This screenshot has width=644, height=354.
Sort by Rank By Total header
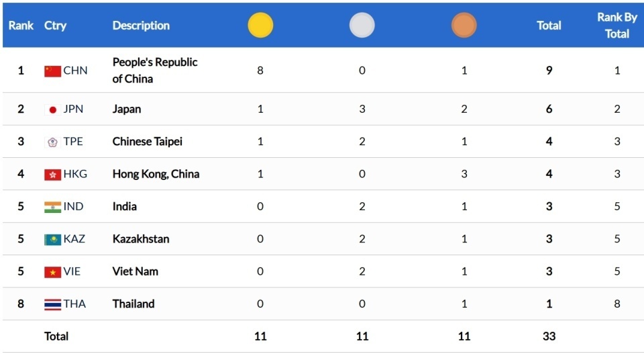pos(617,26)
